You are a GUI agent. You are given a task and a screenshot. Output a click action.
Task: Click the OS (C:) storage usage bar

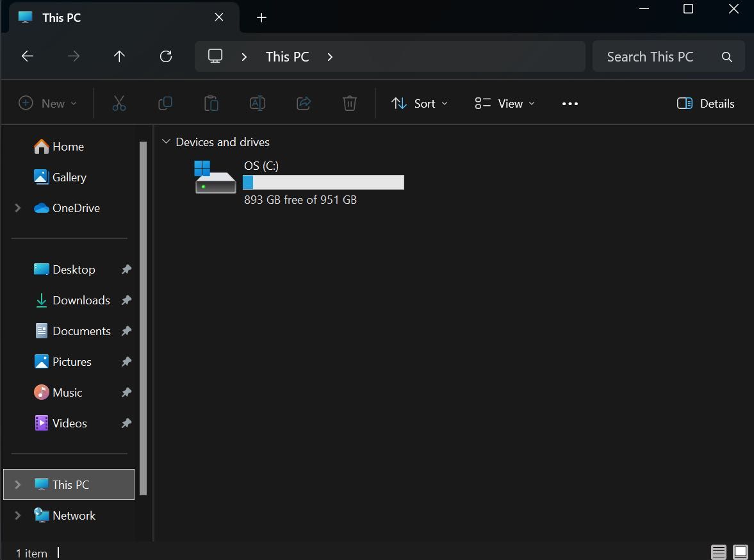[323, 183]
